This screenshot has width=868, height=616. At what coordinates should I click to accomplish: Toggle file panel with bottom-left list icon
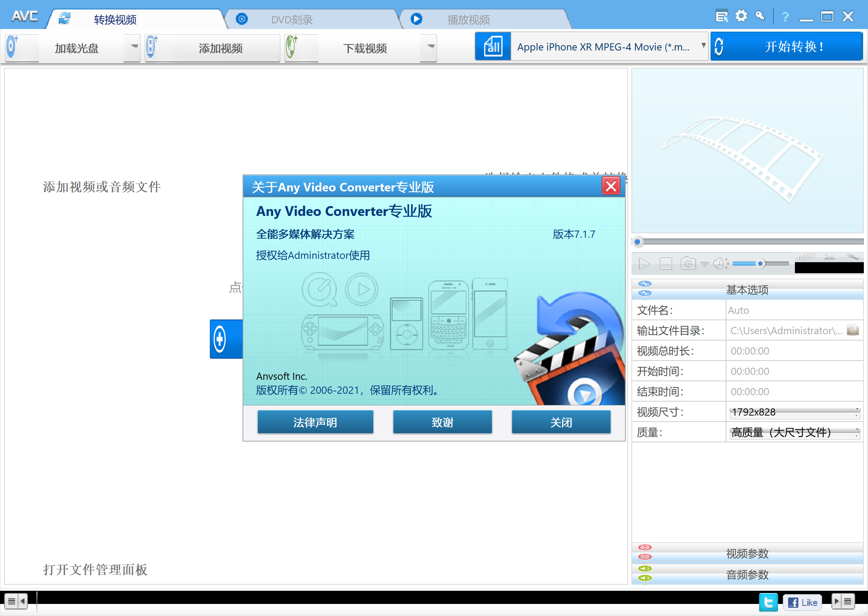tap(11, 601)
